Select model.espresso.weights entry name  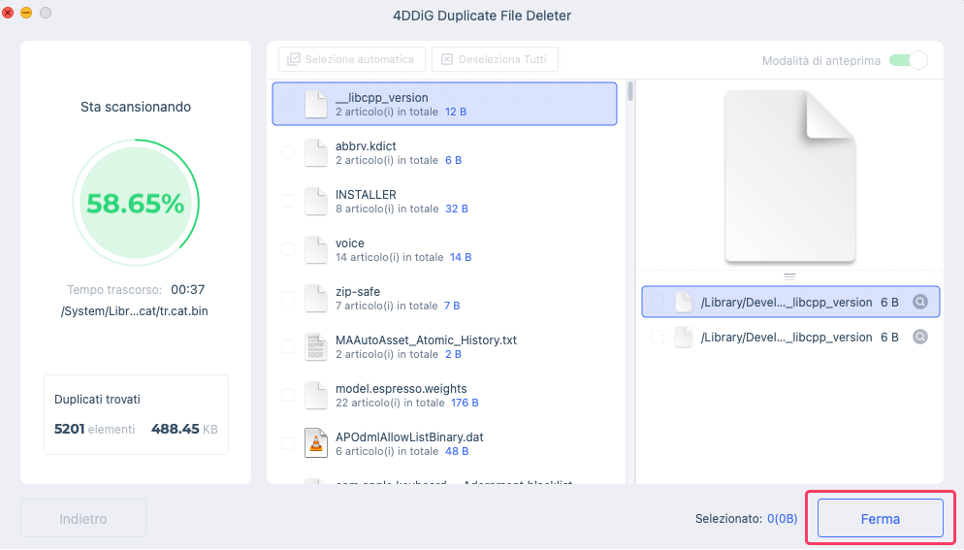coord(401,388)
